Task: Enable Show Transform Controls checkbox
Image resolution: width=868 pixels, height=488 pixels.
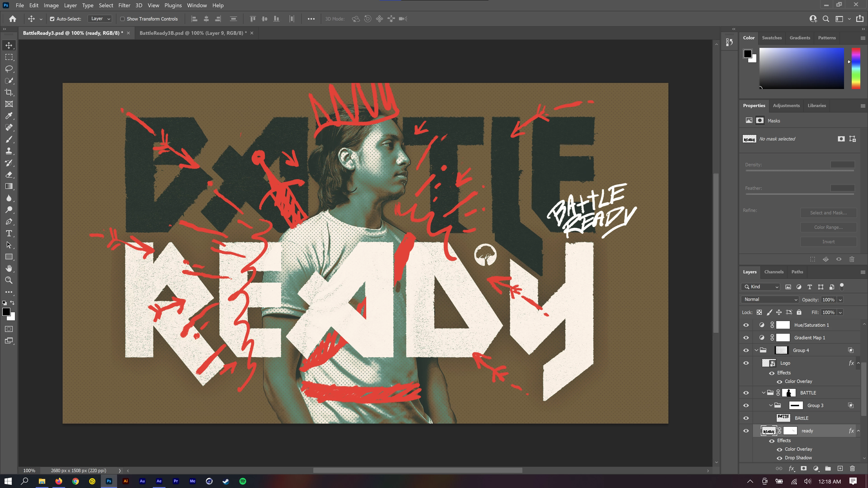Action: click(123, 19)
